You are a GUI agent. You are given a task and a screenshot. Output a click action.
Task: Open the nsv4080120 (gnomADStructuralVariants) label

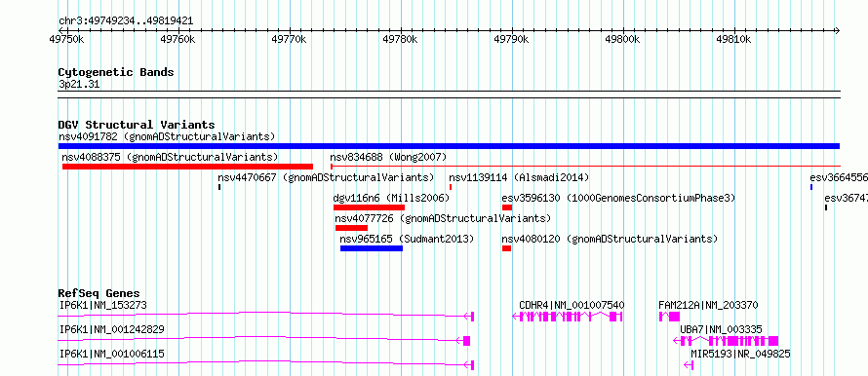coord(610,239)
